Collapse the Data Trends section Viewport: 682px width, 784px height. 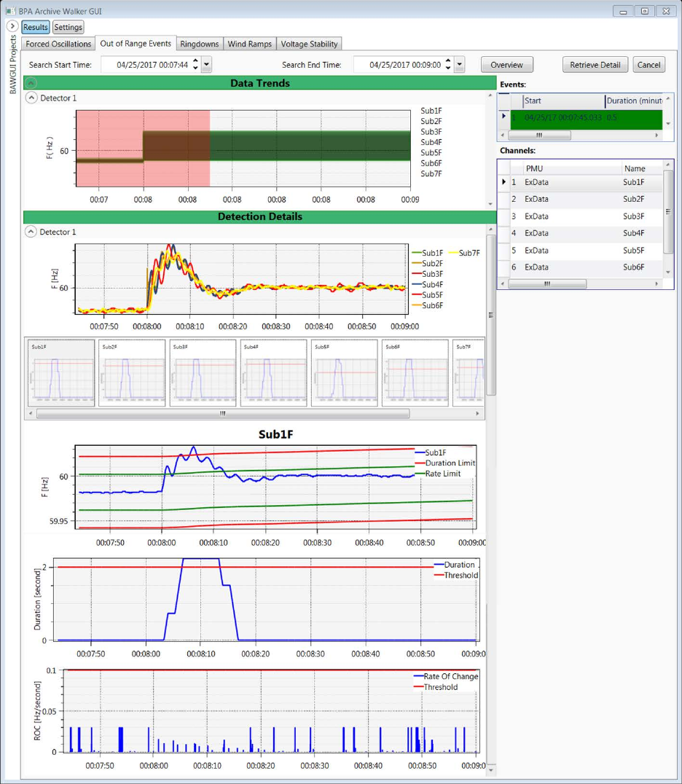coord(31,83)
